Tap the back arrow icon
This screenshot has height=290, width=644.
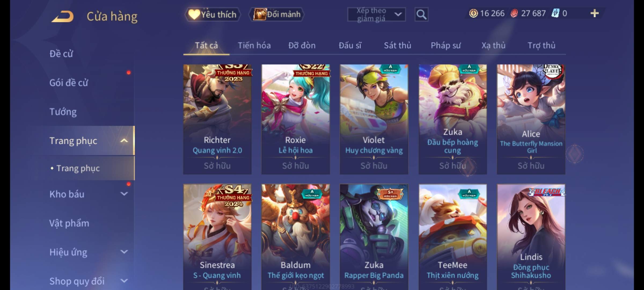click(x=63, y=16)
